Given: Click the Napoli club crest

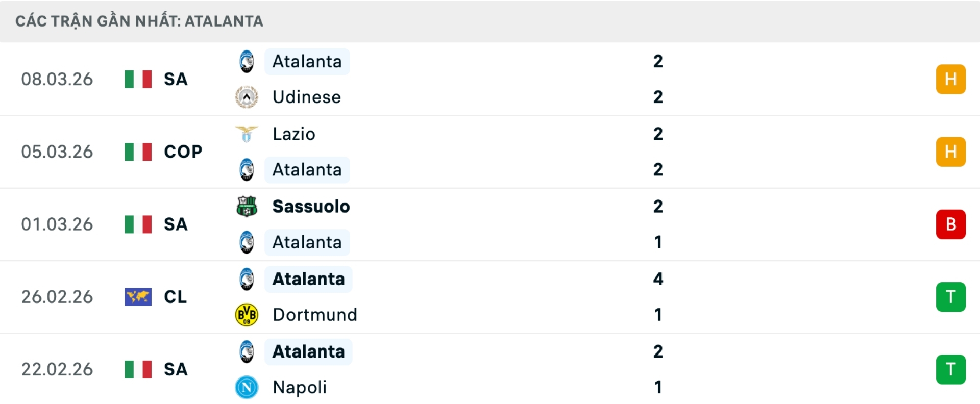Looking at the screenshot, I should [247, 387].
